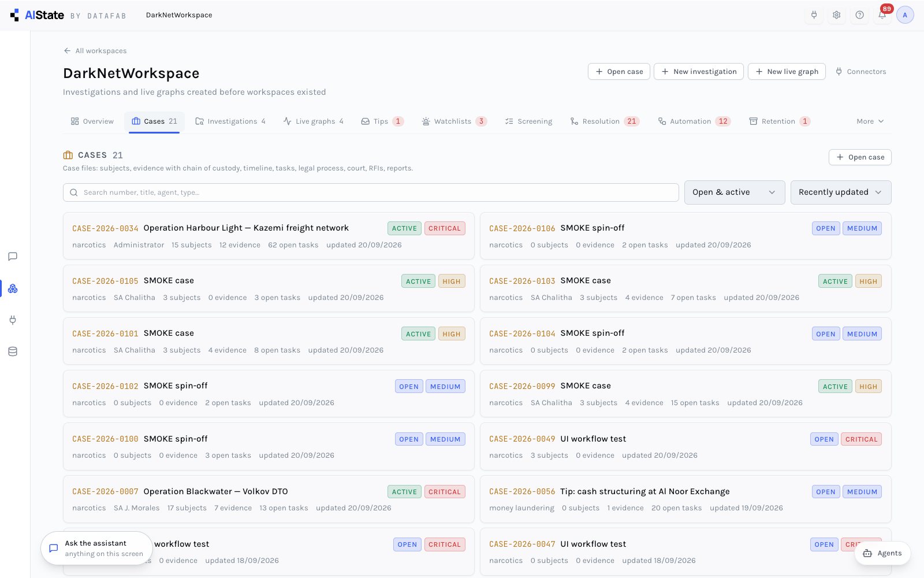
Task: Open the Resolution tab
Action: click(604, 121)
